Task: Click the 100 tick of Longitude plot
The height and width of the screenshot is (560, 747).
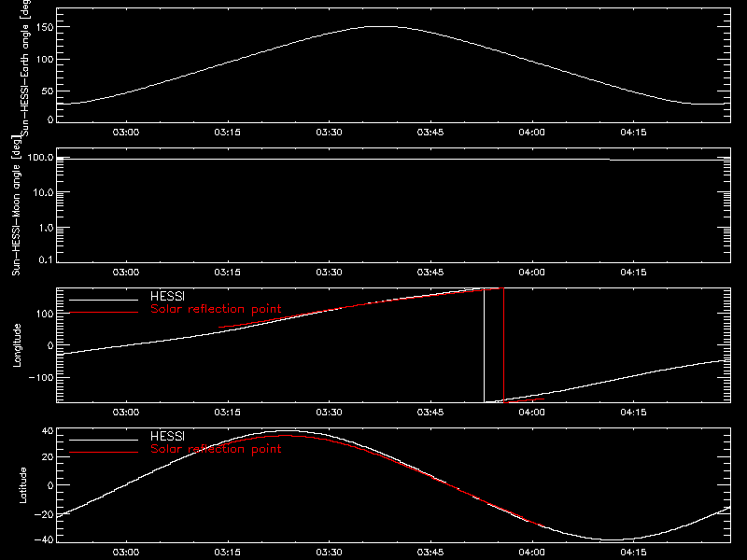Action: (46, 314)
